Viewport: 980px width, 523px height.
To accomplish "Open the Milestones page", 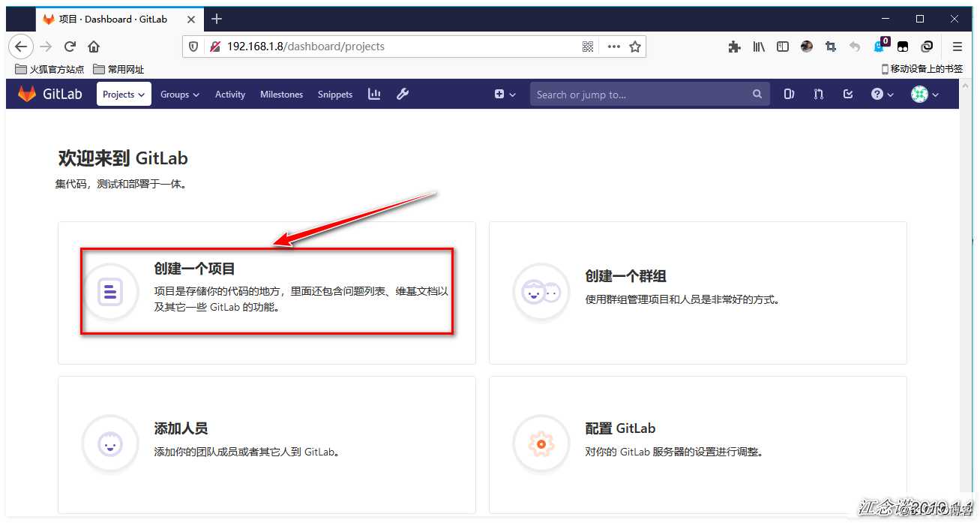I will point(281,95).
